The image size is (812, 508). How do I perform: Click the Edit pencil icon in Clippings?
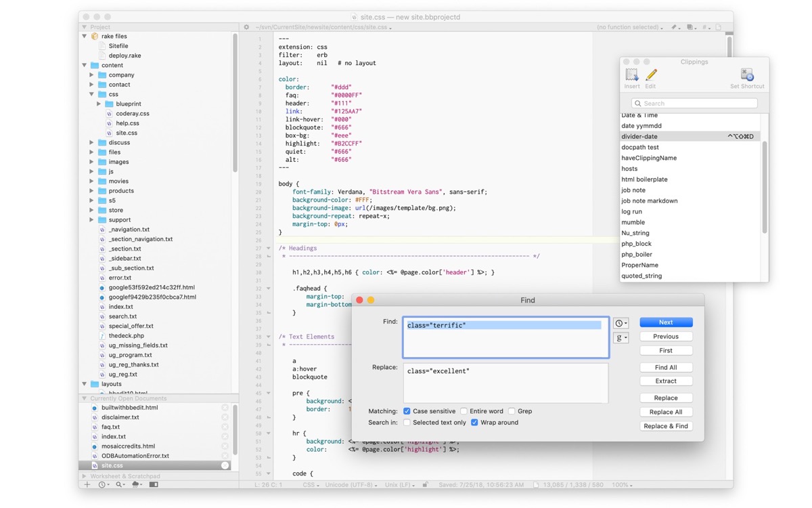click(x=651, y=75)
